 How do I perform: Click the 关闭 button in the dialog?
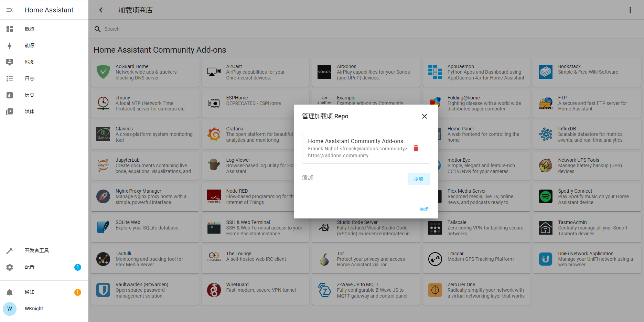424,209
